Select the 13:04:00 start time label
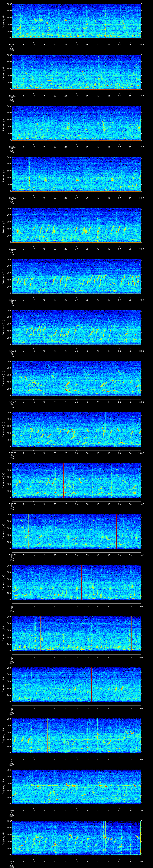 (12, 197)
